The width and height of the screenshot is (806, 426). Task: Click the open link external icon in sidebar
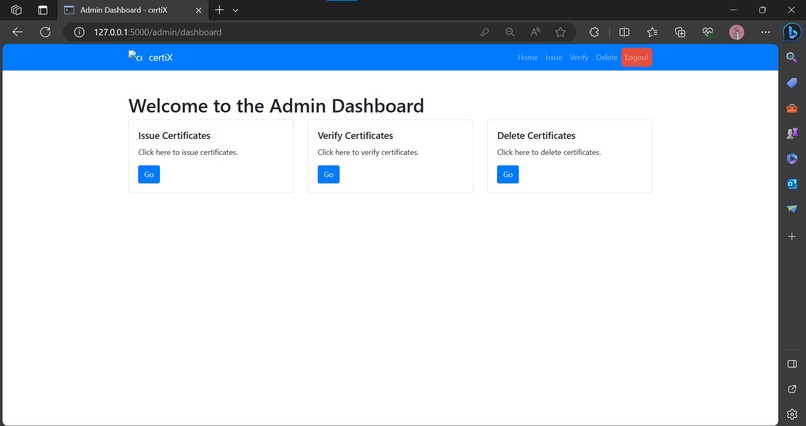792,389
